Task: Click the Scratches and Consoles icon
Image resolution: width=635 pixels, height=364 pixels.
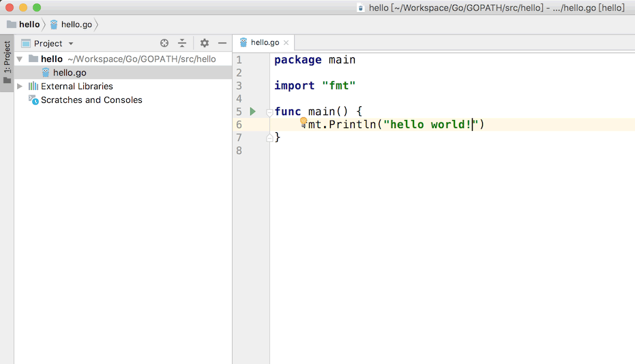Action: click(x=33, y=100)
